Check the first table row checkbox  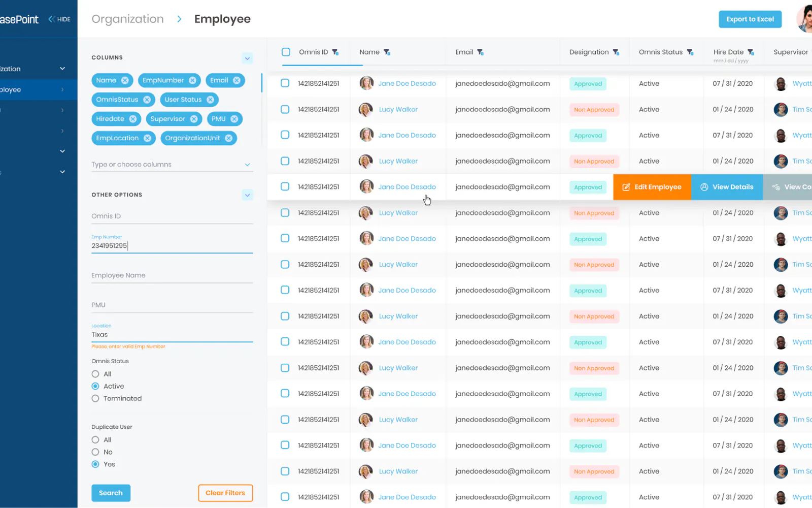(285, 83)
